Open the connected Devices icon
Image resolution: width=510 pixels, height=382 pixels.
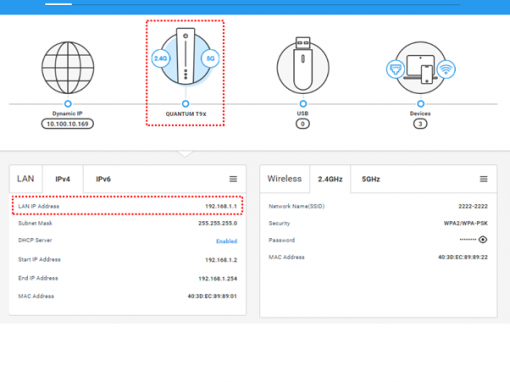(420, 68)
